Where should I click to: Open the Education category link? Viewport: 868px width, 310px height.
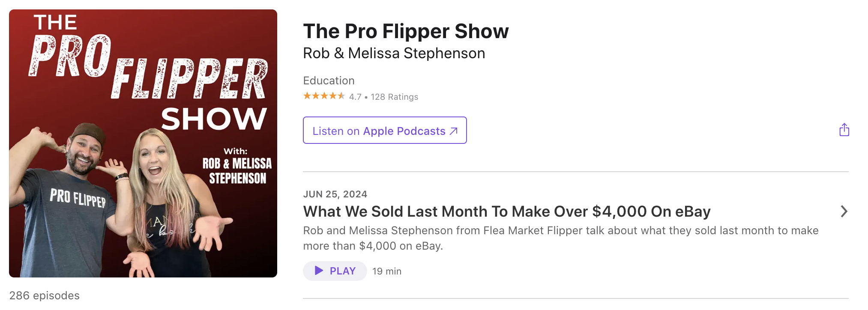pos(329,80)
